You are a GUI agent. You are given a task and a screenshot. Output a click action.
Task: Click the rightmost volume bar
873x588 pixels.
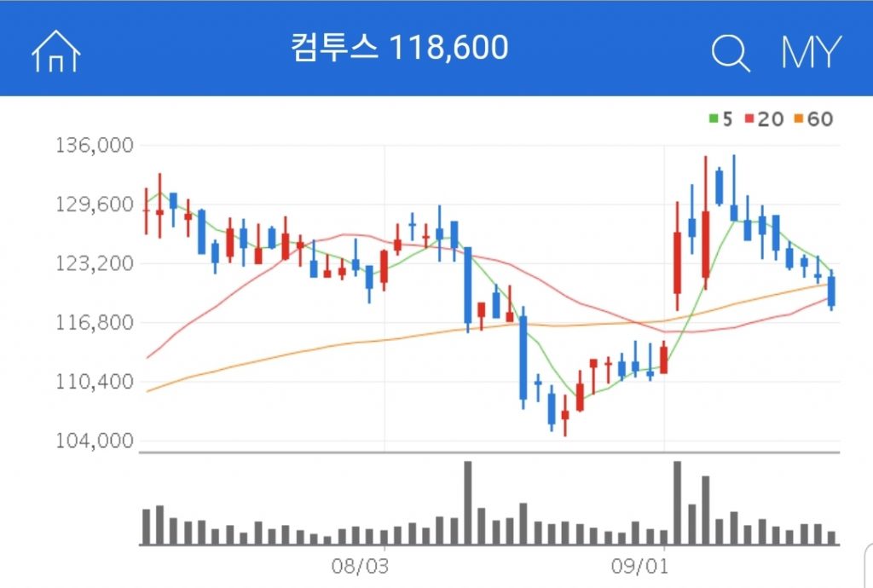click(x=831, y=538)
